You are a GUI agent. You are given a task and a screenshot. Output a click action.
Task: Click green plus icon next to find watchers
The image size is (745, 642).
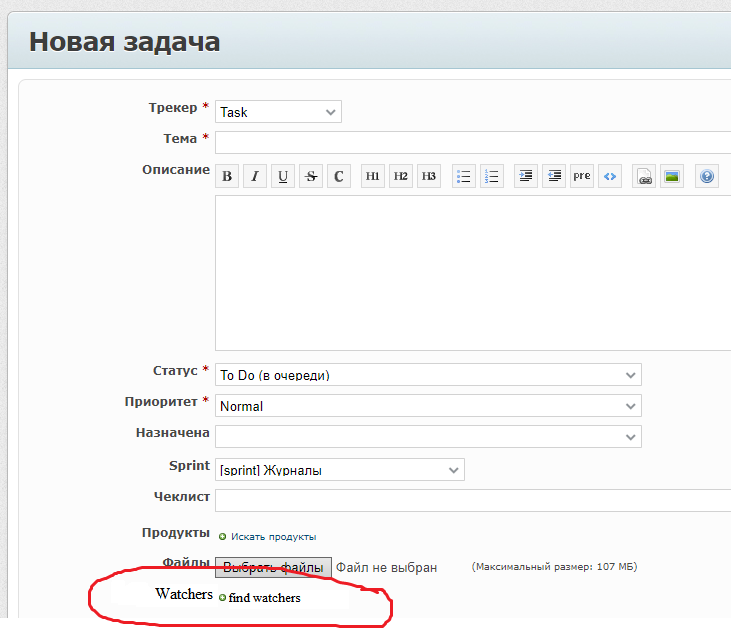click(x=222, y=597)
